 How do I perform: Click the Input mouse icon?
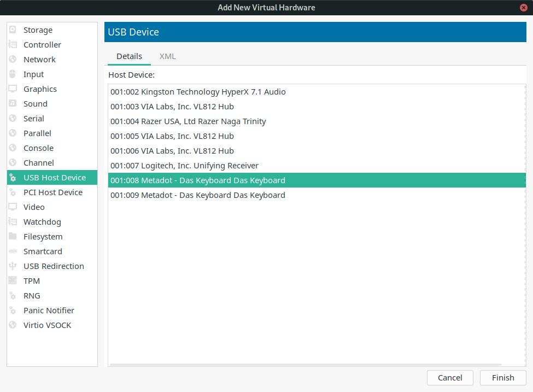13,74
